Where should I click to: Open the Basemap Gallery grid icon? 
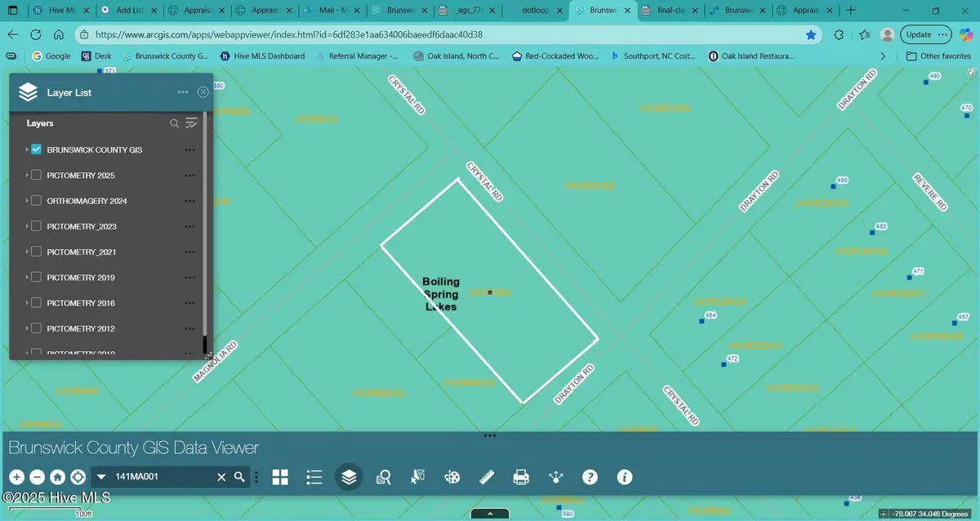pyautogui.click(x=280, y=477)
